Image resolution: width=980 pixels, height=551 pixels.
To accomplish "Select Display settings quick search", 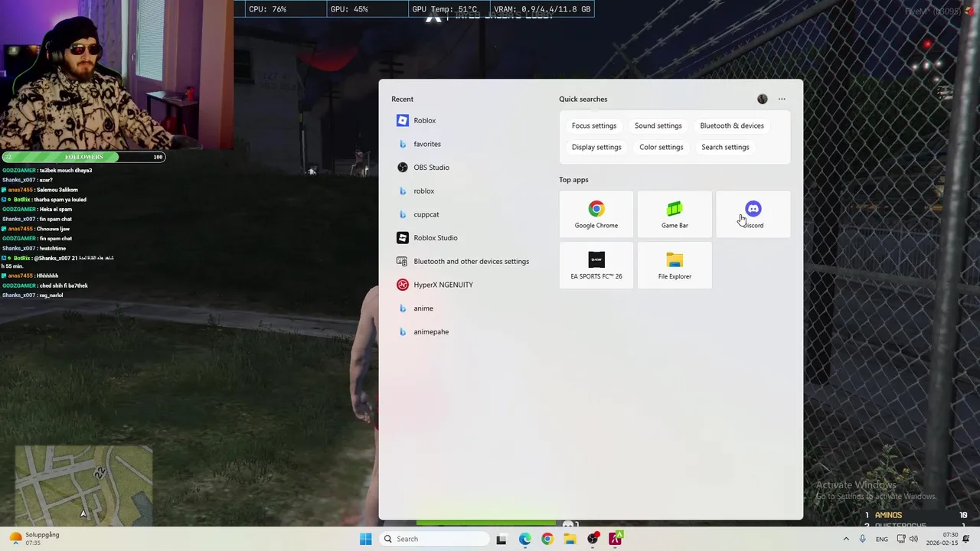I will [596, 147].
